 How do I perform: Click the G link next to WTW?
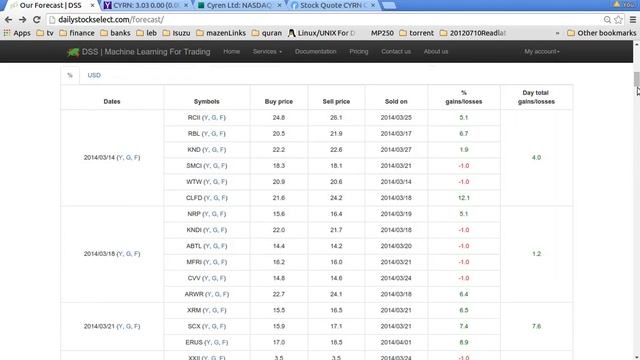(216, 182)
